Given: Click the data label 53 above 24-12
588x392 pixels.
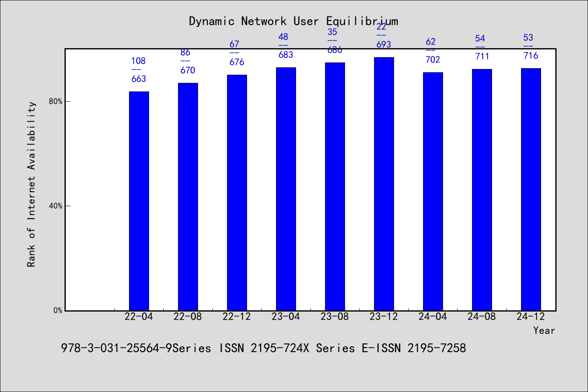Looking at the screenshot, I should click(528, 38).
